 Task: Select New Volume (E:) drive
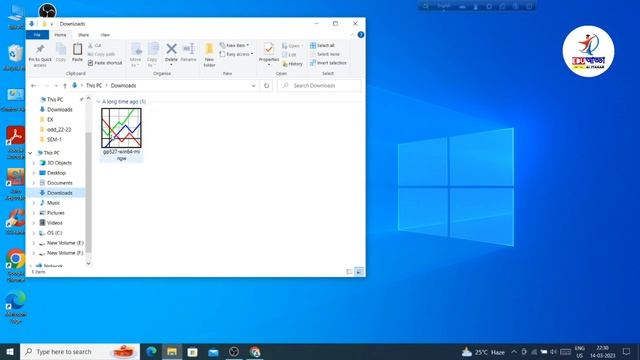pos(65,243)
